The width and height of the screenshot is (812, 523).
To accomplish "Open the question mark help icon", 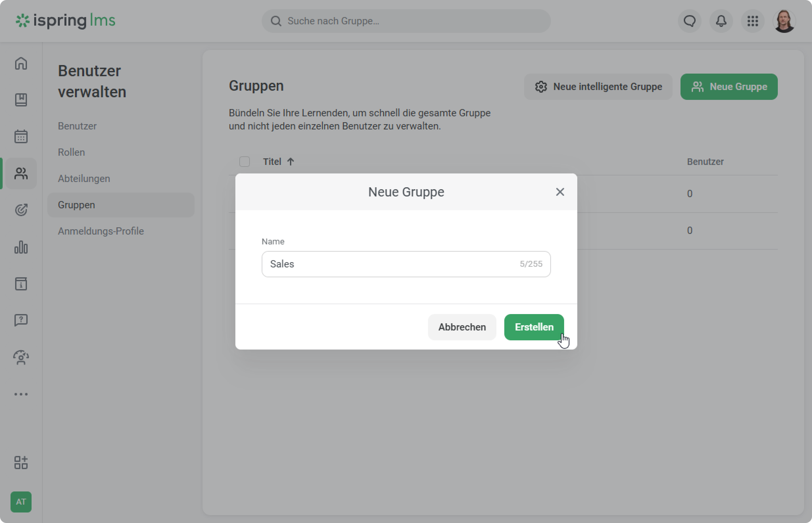I will click(21, 320).
